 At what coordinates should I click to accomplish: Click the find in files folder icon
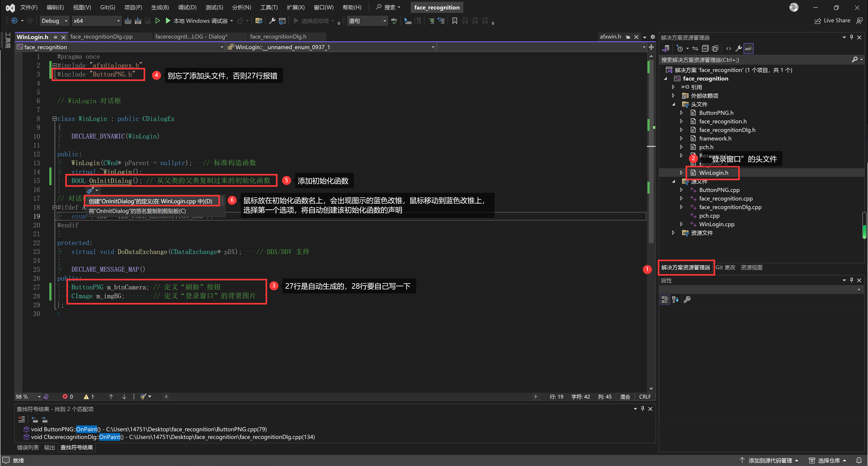259,21
